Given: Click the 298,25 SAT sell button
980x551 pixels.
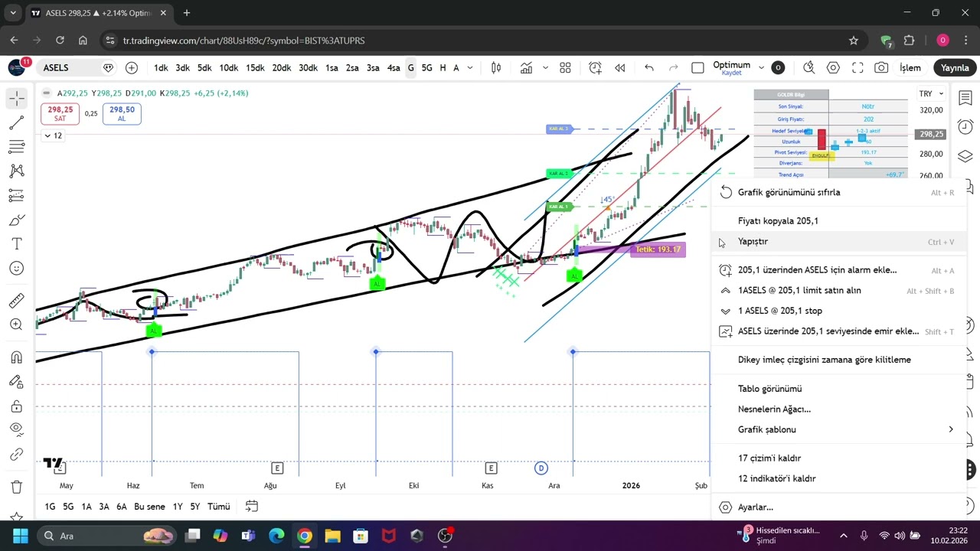Looking at the screenshot, I should 60,113.
